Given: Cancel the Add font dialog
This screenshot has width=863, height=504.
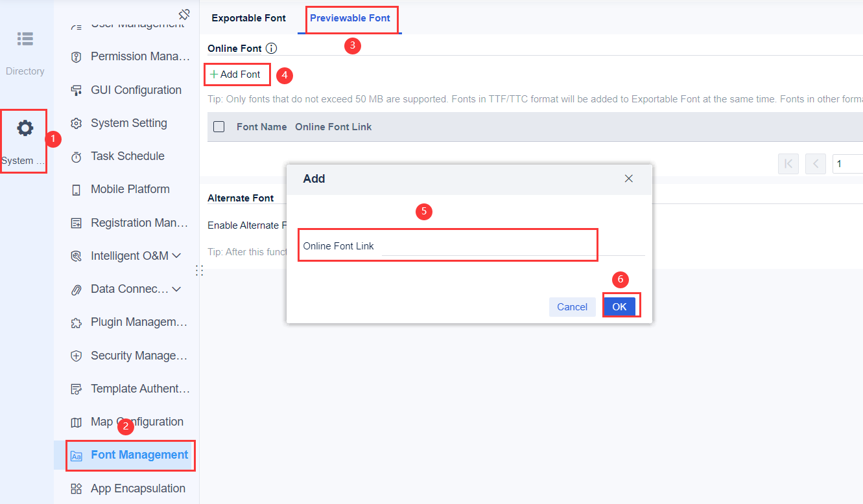Looking at the screenshot, I should (x=572, y=307).
